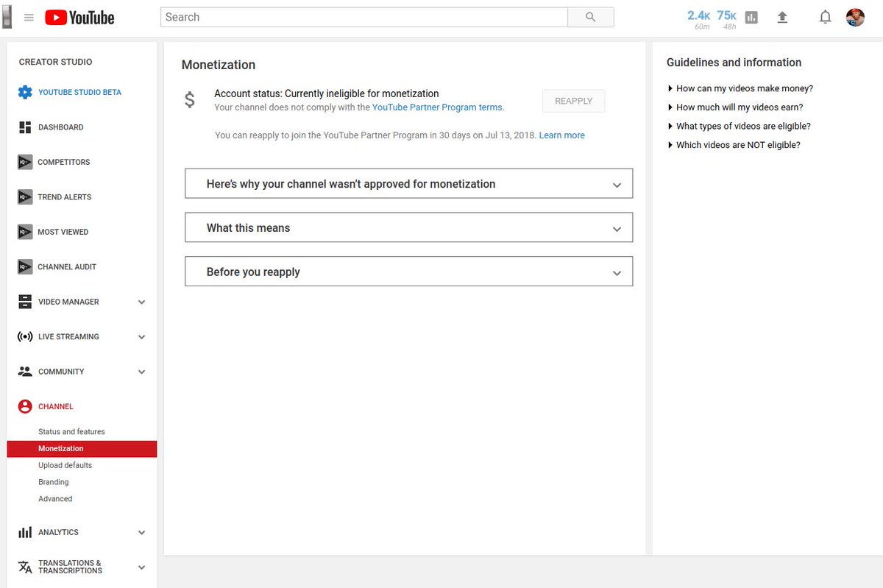883x588 pixels.
Task: Open the Competitors menu item
Action: point(64,162)
